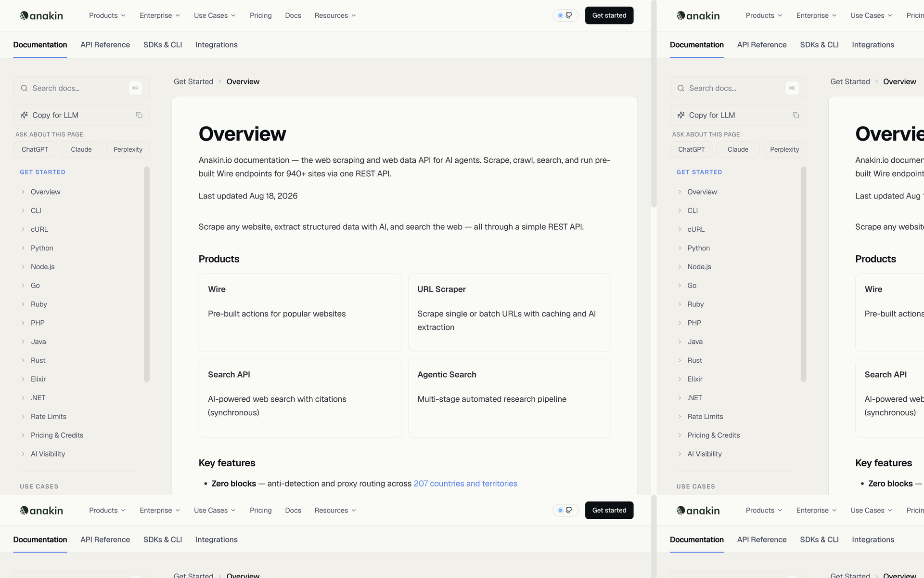Open Rust in the top-right sidebar

694,360
